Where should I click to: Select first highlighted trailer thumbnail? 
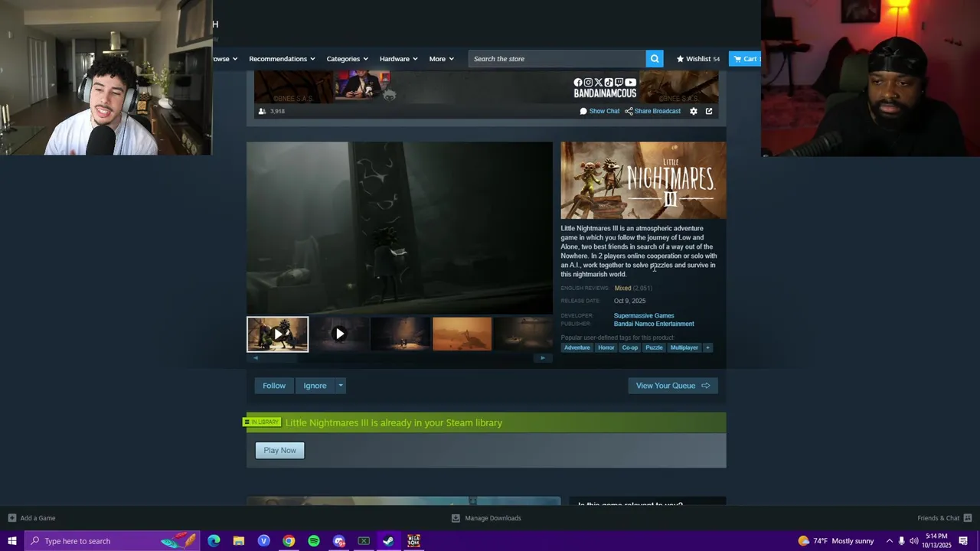pyautogui.click(x=277, y=334)
